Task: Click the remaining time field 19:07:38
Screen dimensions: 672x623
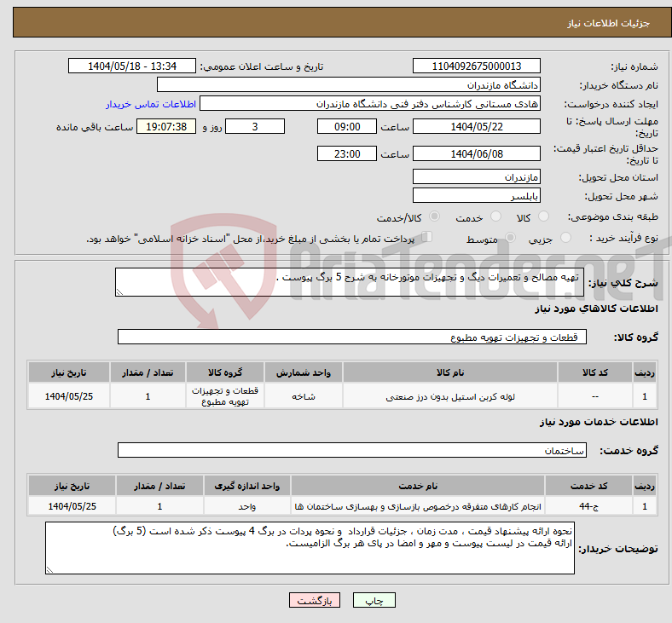Action: pos(166,127)
